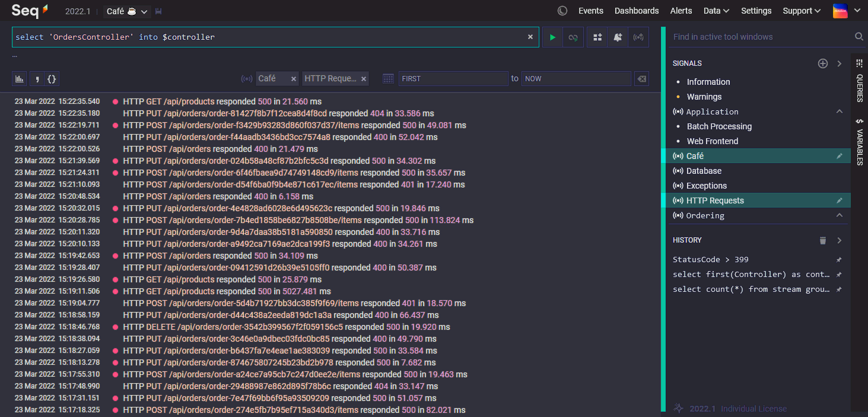Toggle the Web Frontend signal
Viewport: 868px width, 417px height.
tap(713, 141)
